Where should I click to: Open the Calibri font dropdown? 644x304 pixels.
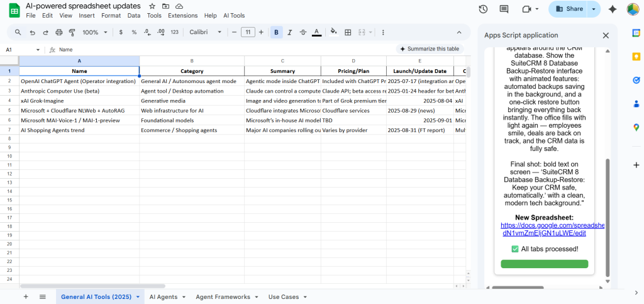point(206,32)
